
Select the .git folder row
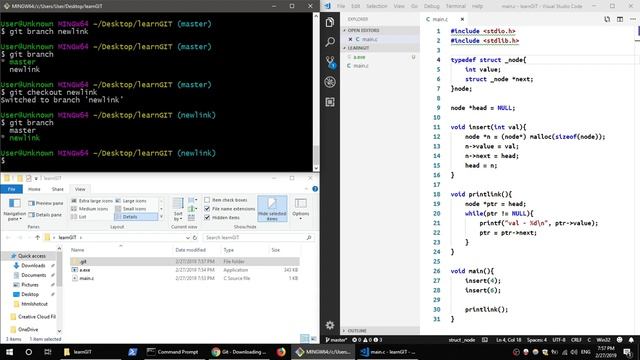click(184, 261)
